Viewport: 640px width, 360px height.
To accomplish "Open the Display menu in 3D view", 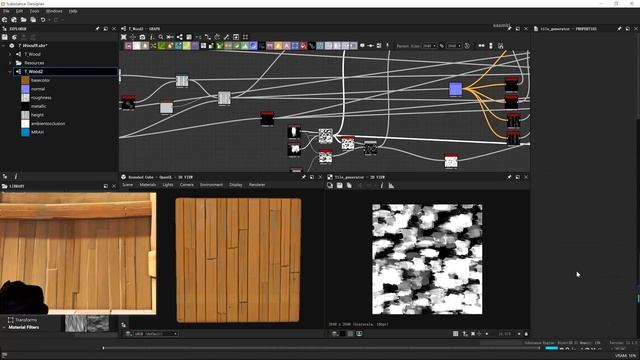I will click(236, 185).
